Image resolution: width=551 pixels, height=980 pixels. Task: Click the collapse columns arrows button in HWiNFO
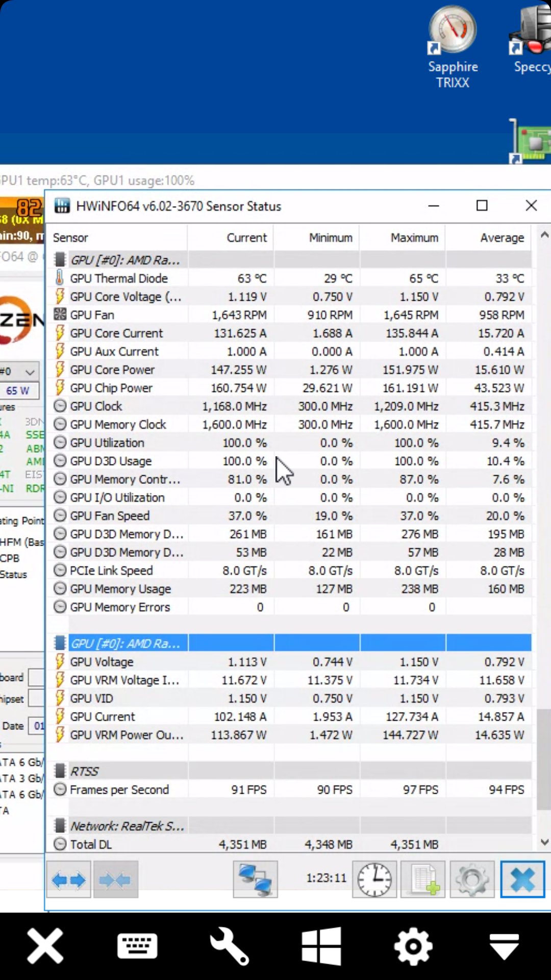tap(115, 879)
